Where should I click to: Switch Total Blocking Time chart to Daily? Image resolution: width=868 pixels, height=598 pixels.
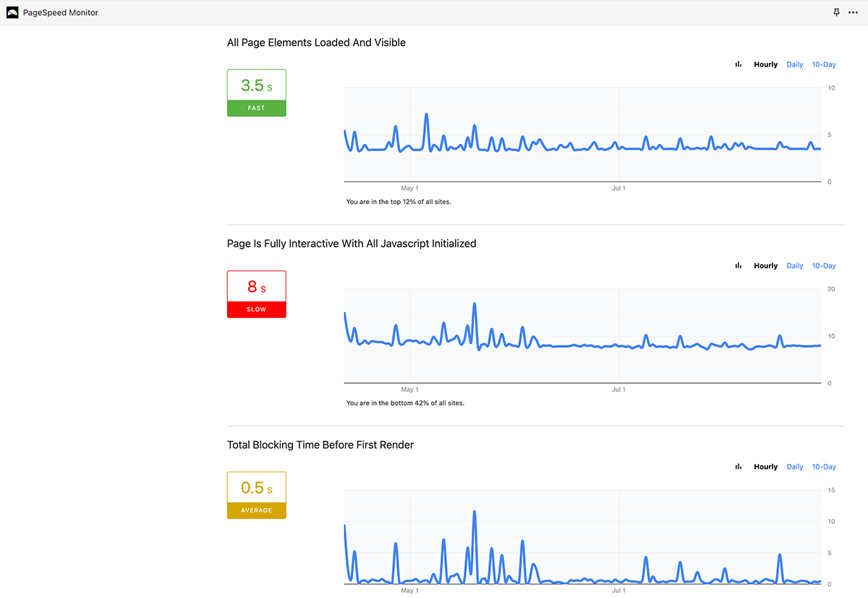795,466
